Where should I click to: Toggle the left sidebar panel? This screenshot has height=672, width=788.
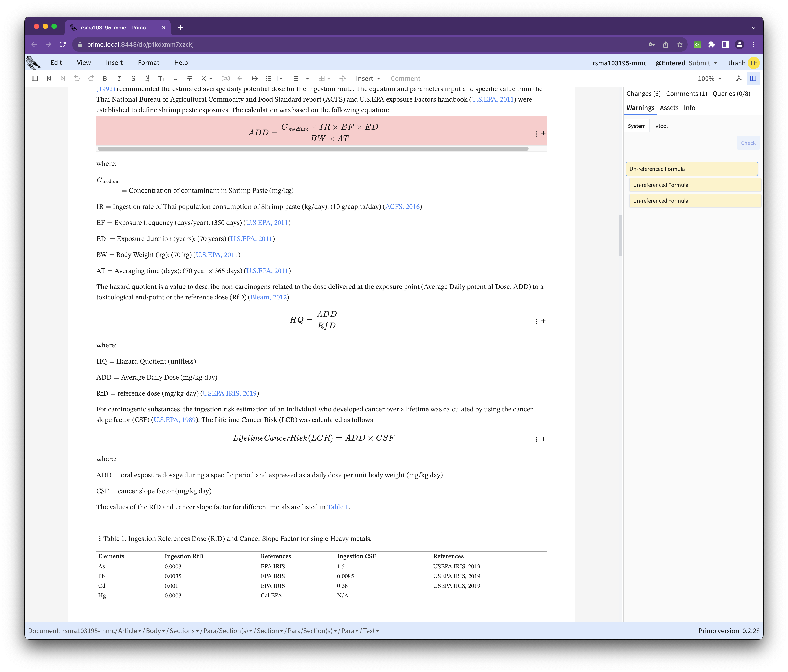click(35, 78)
